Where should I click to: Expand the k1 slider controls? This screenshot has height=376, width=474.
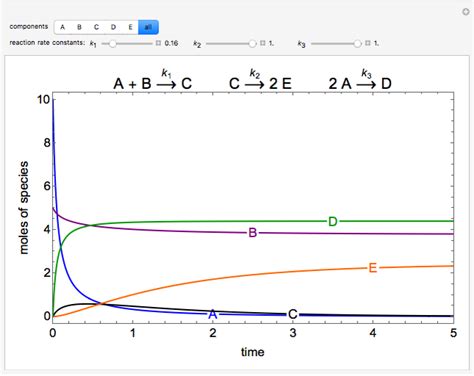click(158, 43)
